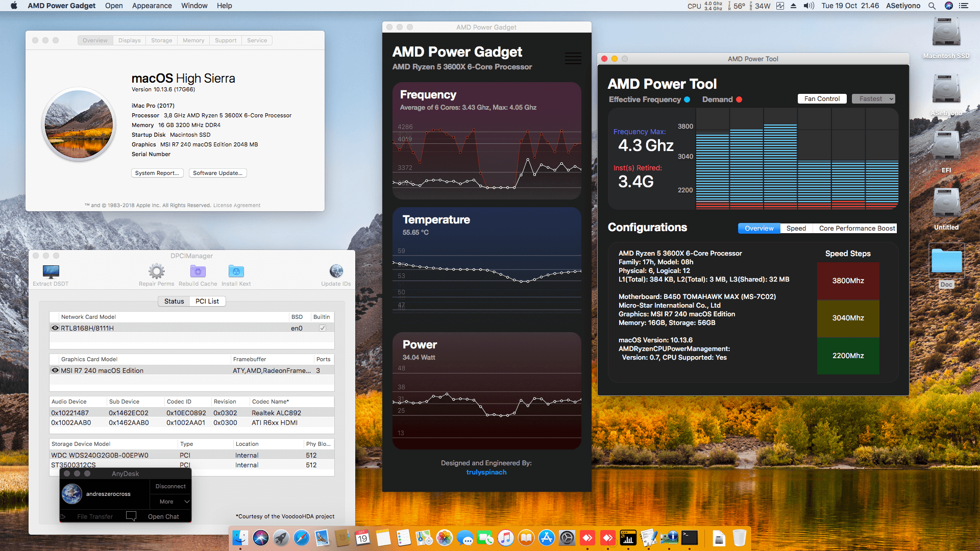Viewport: 980px width, 551px height.
Task: Open Photos app in dock
Action: point(445,538)
